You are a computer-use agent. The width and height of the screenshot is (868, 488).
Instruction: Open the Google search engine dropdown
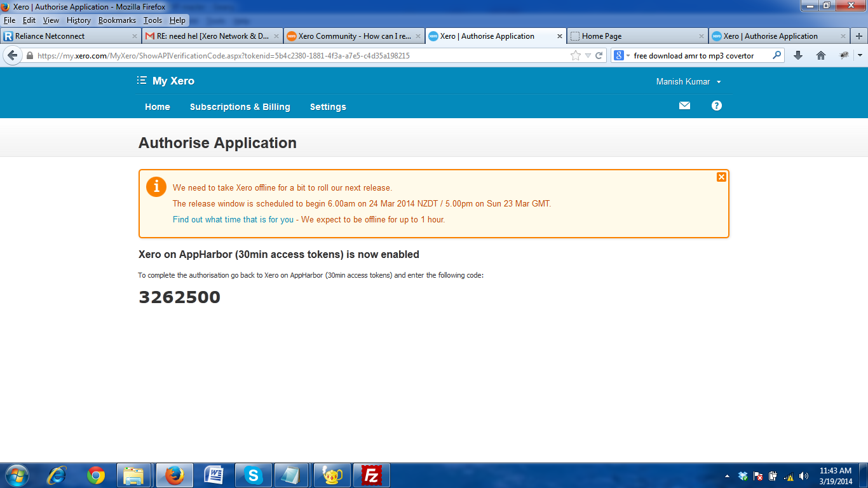[x=622, y=55]
